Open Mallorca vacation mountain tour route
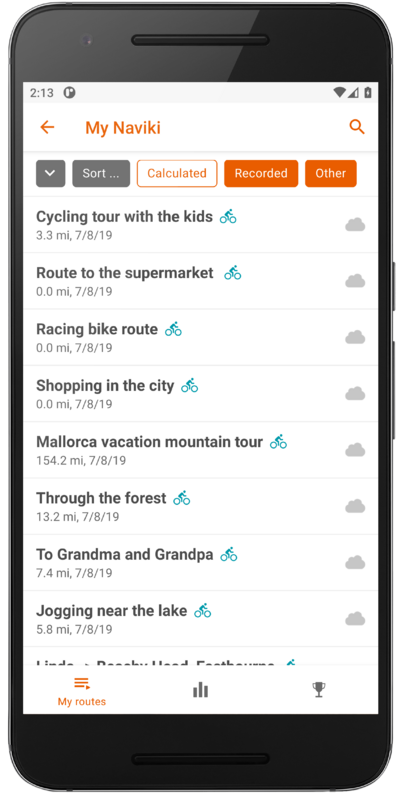Screen dimensions: 402x800 tap(200, 450)
